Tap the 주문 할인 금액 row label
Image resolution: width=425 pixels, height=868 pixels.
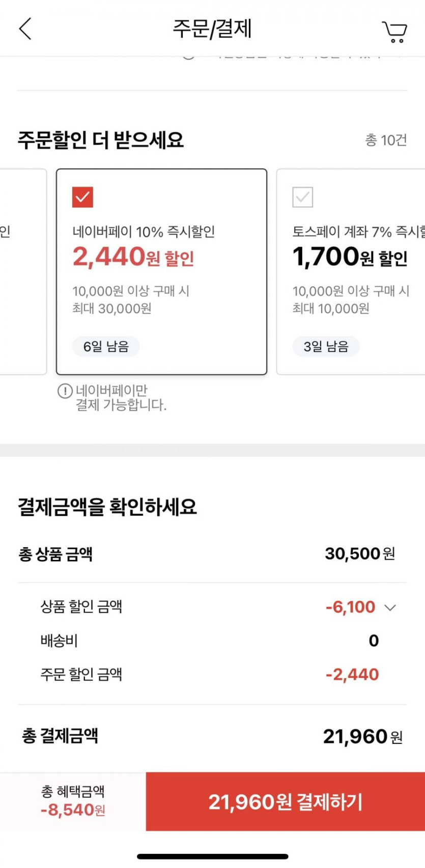[x=81, y=675]
